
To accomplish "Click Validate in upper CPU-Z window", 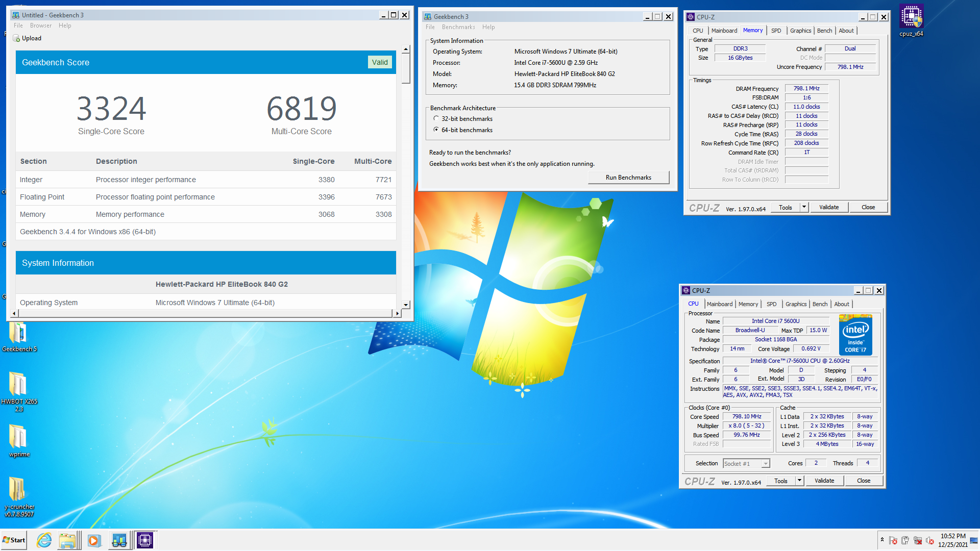I will tap(829, 207).
